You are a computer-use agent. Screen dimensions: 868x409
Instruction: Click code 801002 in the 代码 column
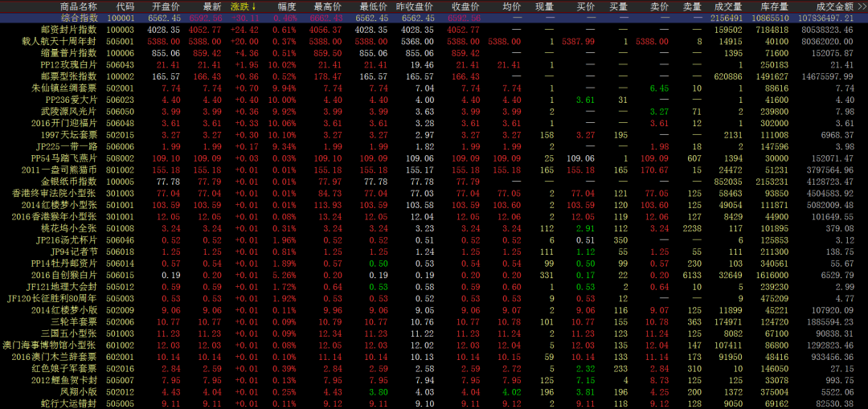click(120, 170)
